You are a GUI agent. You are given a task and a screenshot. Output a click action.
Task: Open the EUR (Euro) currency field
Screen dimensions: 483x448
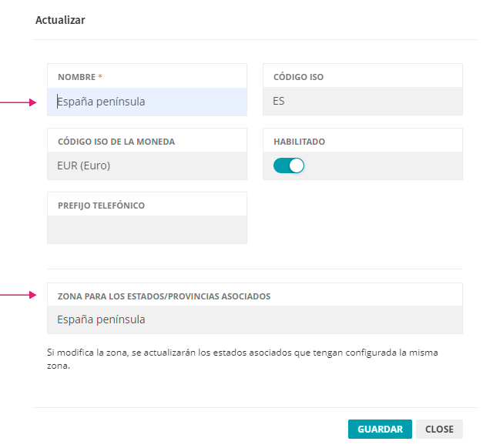point(146,165)
